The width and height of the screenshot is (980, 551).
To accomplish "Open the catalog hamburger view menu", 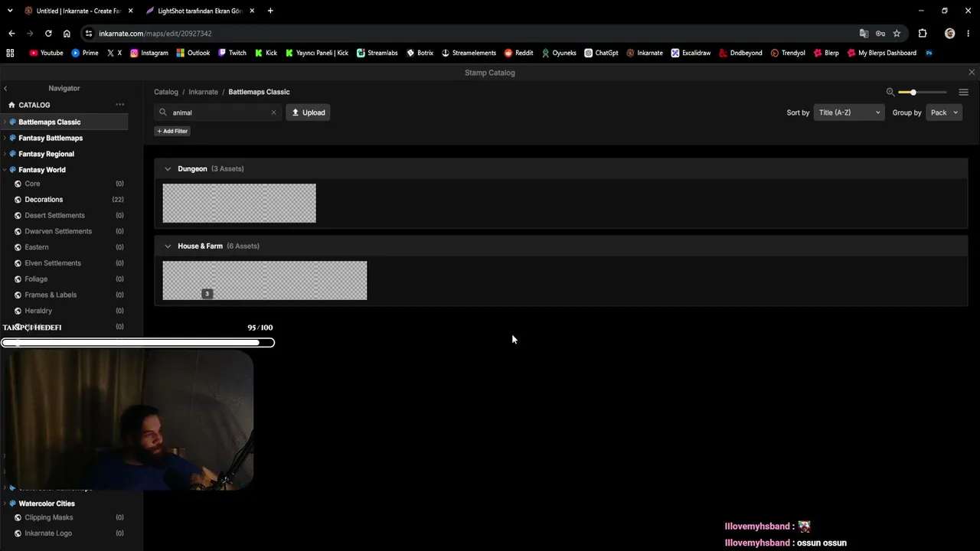I will [963, 92].
